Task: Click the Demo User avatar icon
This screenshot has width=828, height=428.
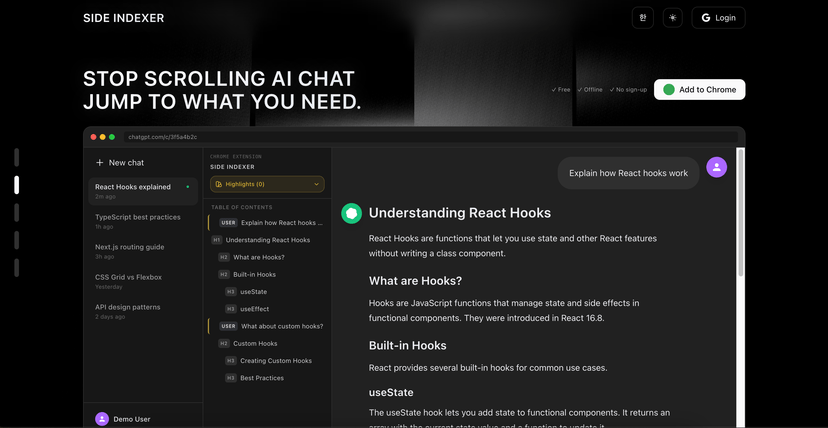Action: (x=102, y=419)
